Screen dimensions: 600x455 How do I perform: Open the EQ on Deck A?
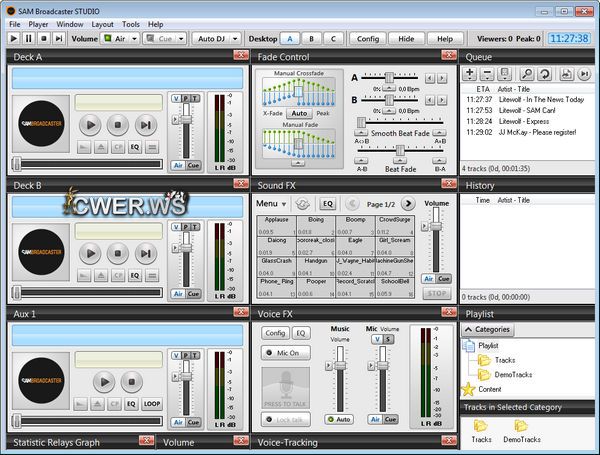point(135,147)
